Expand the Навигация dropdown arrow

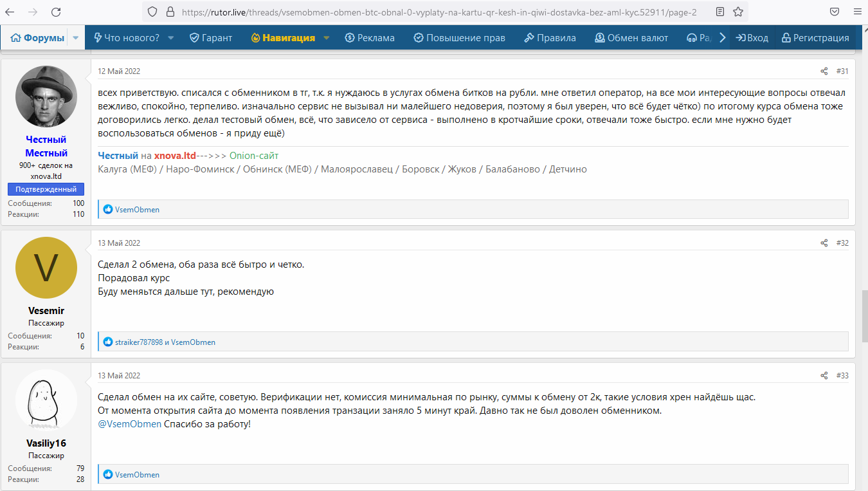(x=327, y=38)
